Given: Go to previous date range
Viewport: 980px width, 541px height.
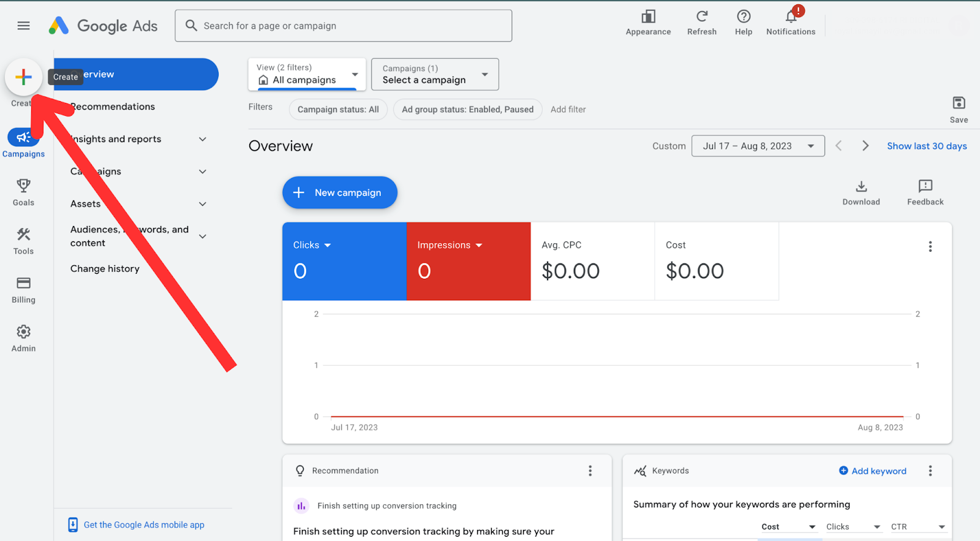Looking at the screenshot, I should click(x=839, y=146).
